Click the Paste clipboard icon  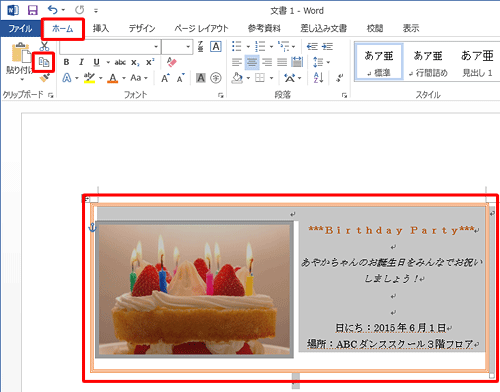[21, 53]
